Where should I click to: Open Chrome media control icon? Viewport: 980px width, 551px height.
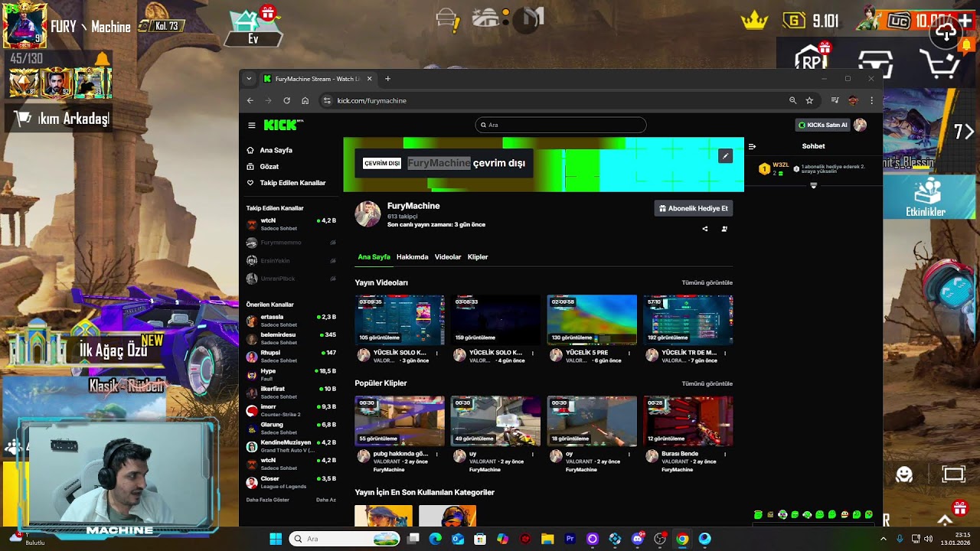(x=835, y=100)
